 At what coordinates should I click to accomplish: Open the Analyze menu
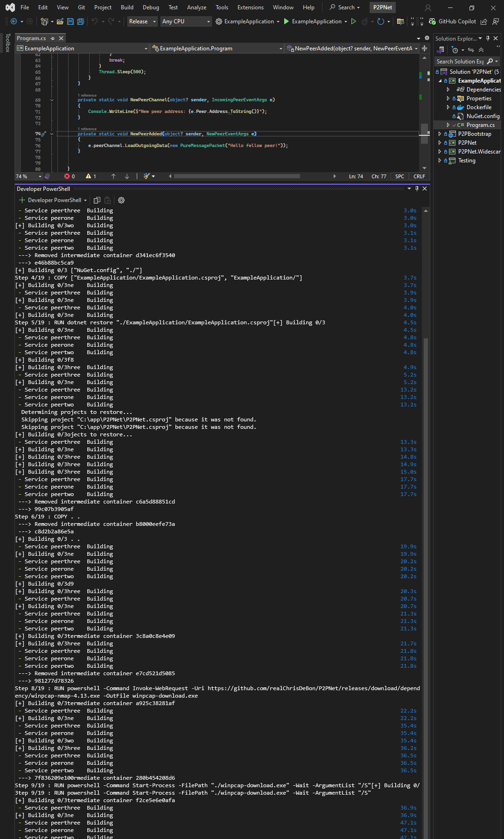(196, 7)
